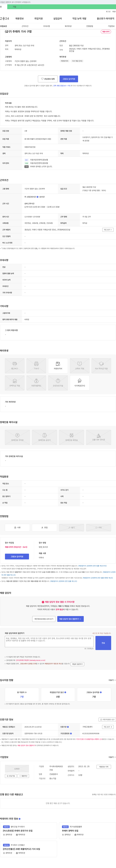Viewport: 116px width, 868px height.
Task: Go to the 전형방법 section tab
Action: pos(90,26)
